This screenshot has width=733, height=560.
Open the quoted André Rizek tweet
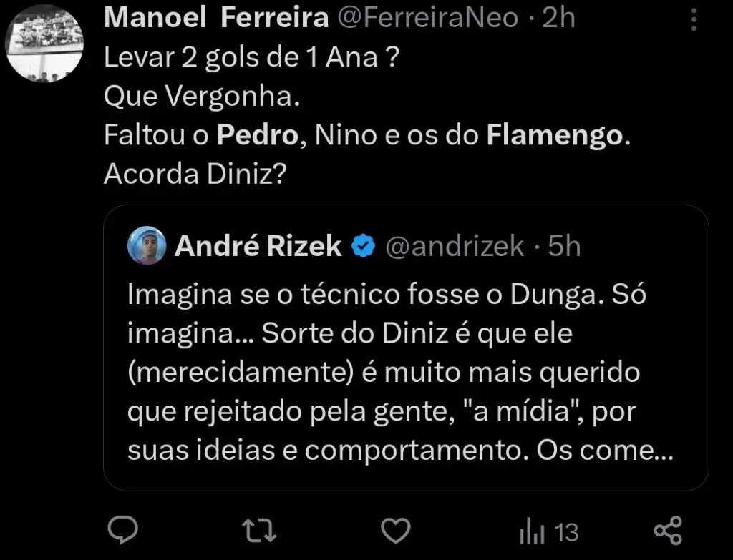pyautogui.click(x=401, y=343)
